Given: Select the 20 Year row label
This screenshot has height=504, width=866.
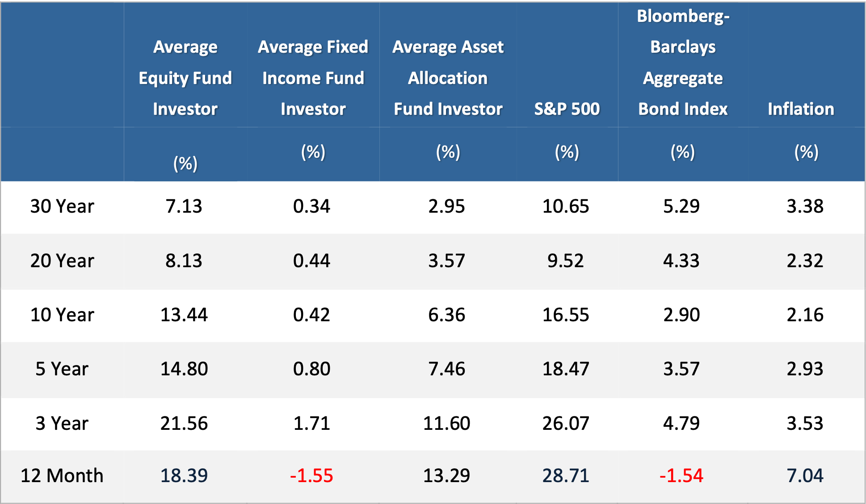Looking at the screenshot, I should [62, 261].
